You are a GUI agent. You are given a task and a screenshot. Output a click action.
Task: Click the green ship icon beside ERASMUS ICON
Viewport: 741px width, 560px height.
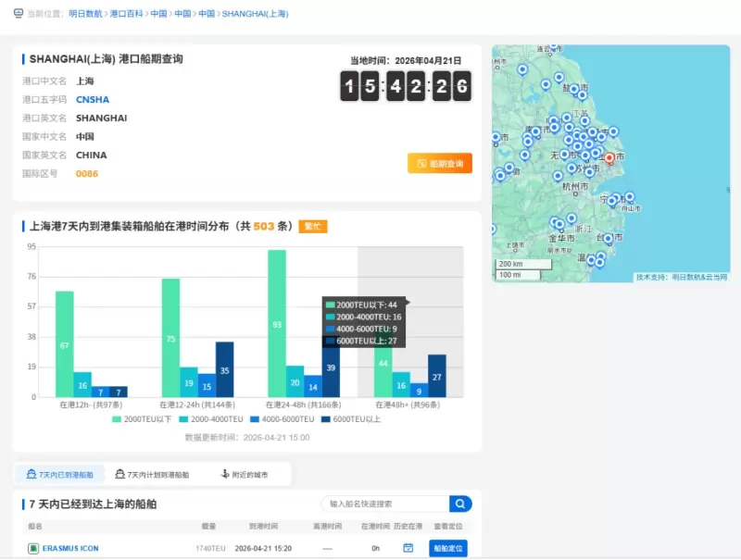pos(32,546)
